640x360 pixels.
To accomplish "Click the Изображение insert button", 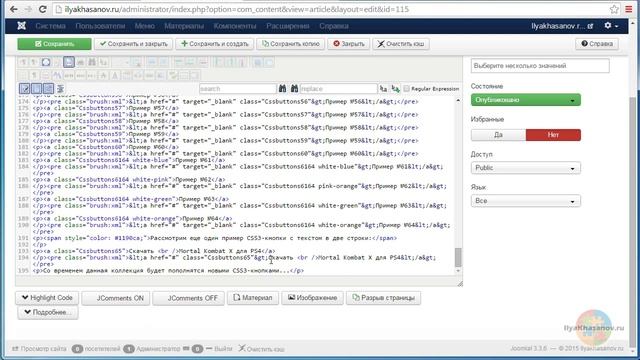I will pos(312,298).
